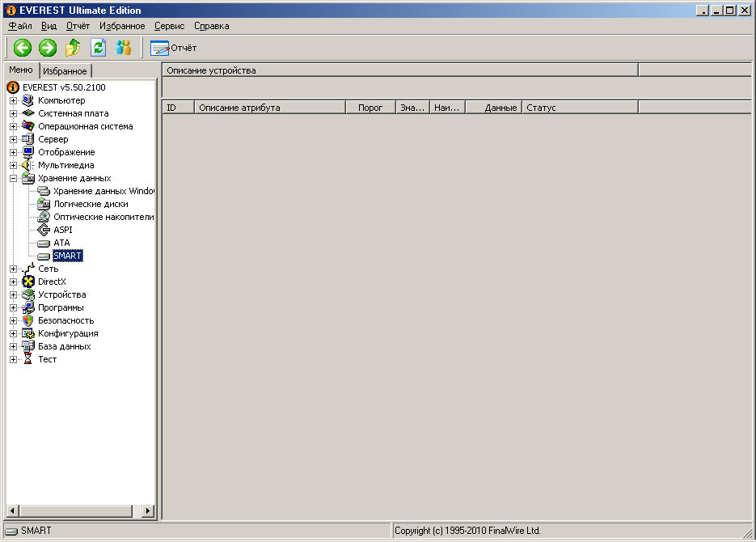Sort by ID column header
The image size is (756, 542).
(178, 108)
